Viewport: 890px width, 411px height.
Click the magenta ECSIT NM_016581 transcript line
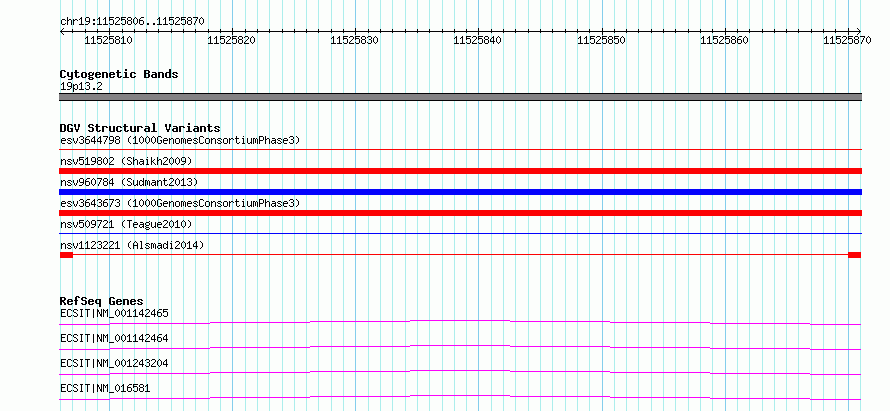(x=460, y=397)
